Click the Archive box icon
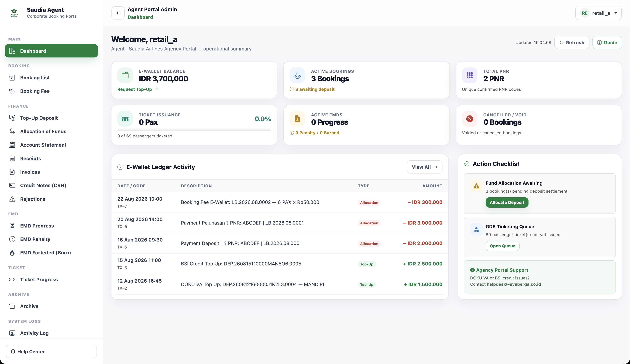630x364 pixels. (x=12, y=306)
